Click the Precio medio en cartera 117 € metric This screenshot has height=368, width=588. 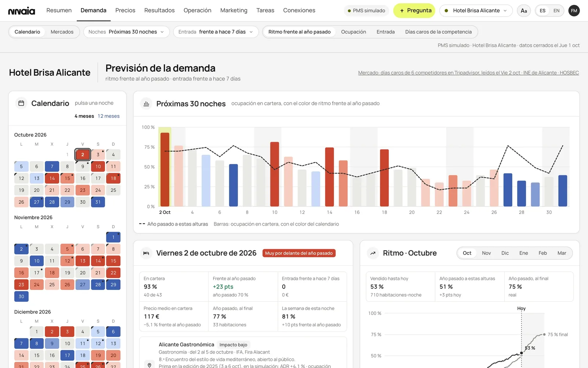pos(174,316)
